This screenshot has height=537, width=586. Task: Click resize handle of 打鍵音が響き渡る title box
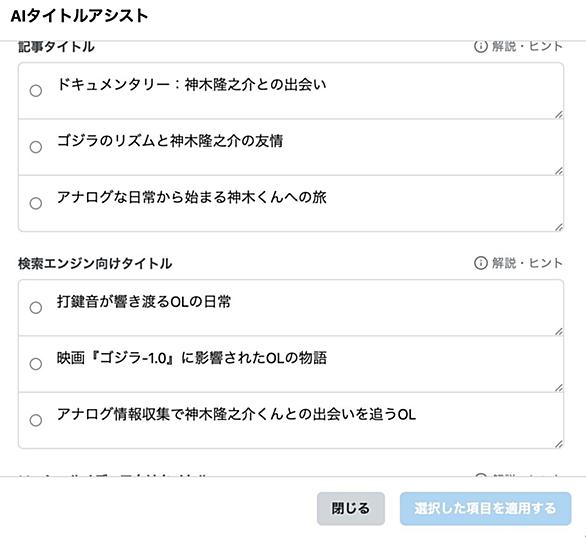pyautogui.click(x=559, y=331)
